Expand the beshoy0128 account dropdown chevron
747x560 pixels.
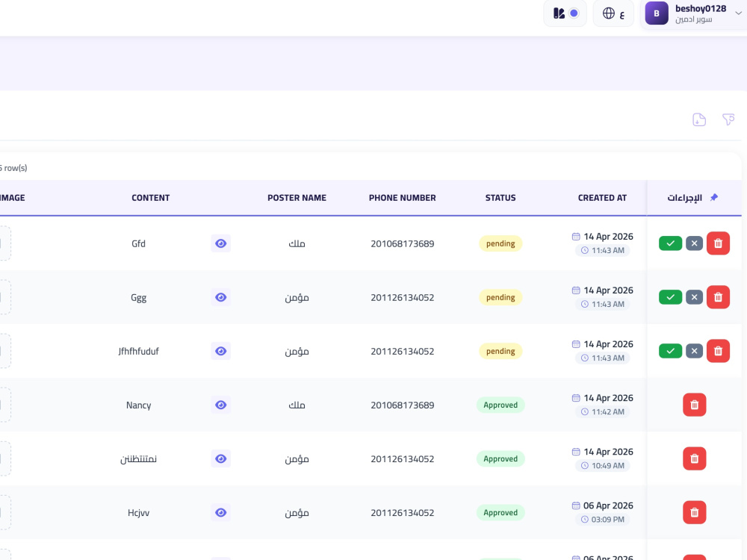[x=738, y=13]
